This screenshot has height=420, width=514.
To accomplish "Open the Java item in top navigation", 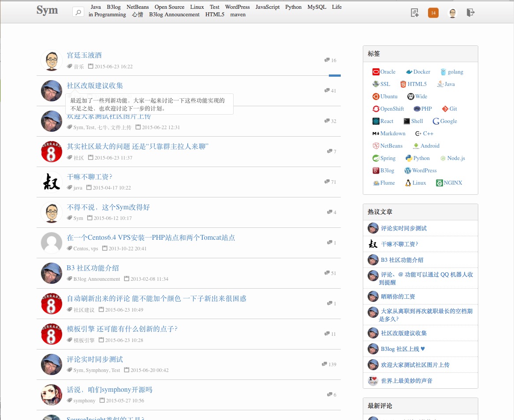I will (96, 7).
